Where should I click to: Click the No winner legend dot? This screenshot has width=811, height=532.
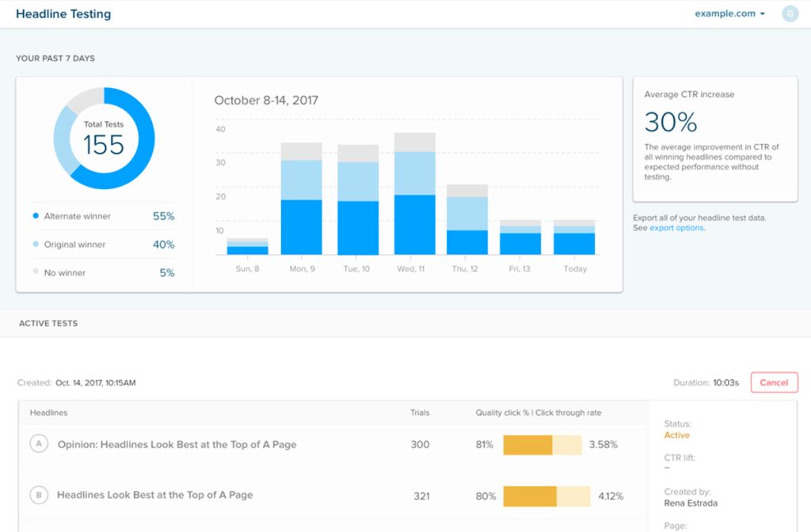[36, 272]
